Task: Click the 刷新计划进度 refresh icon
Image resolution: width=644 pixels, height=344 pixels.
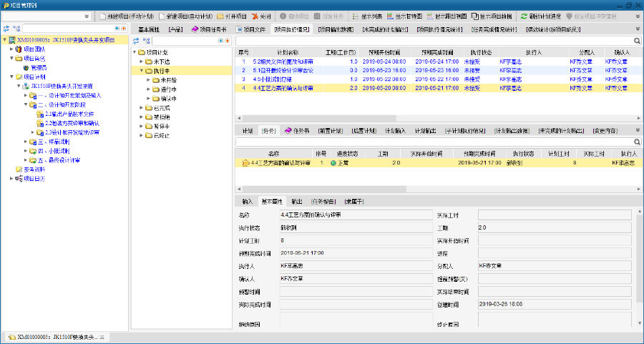Action: point(524,16)
